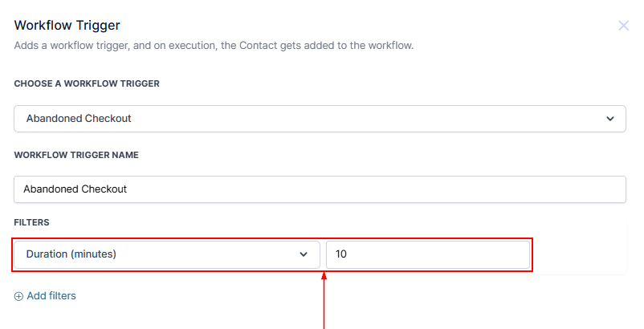
Task: Select Abandoned Checkout text in the trigger dropdown
Action: click(79, 119)
